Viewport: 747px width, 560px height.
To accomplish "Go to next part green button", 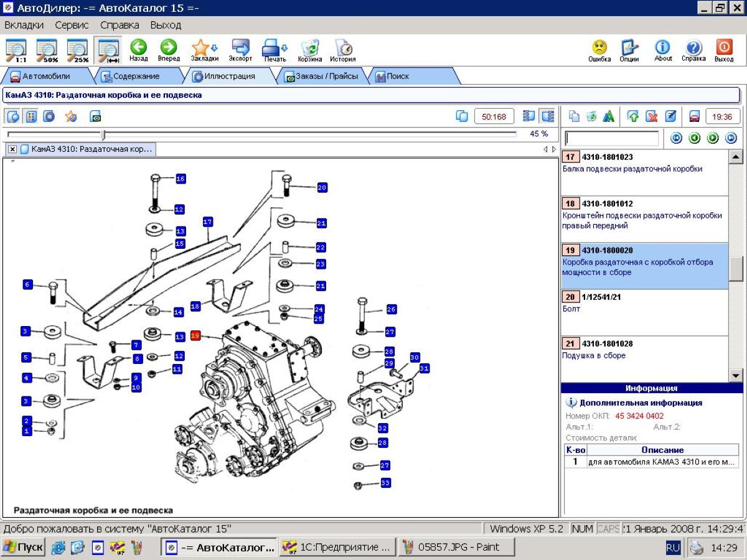I will 713,138.
